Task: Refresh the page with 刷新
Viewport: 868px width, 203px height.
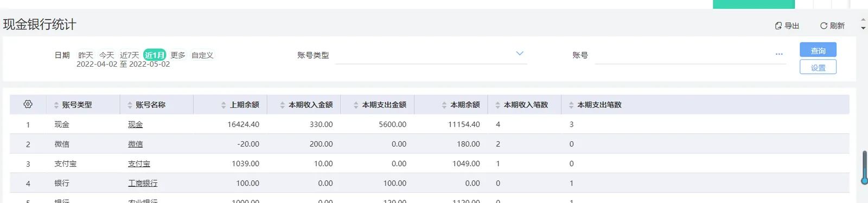Action: click(x=832, y=26)
